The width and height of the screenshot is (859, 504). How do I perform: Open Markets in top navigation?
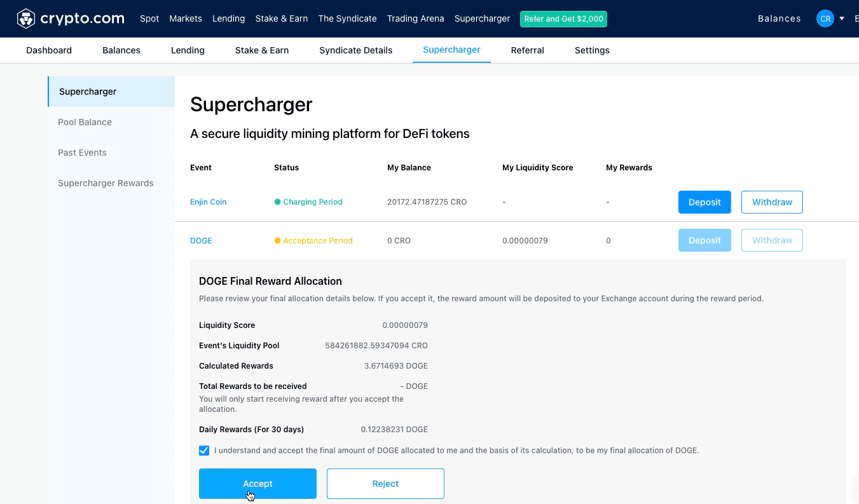pyautogui.click(x=186, y=18)
